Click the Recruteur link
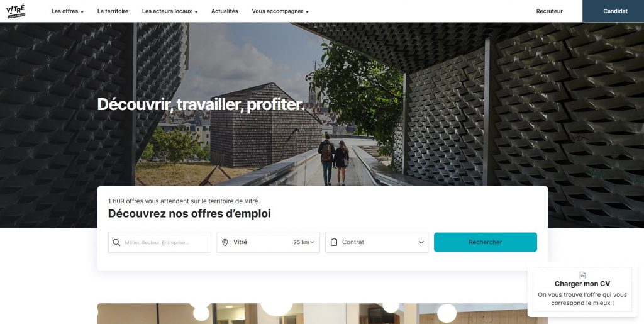 tap(549, 11)
